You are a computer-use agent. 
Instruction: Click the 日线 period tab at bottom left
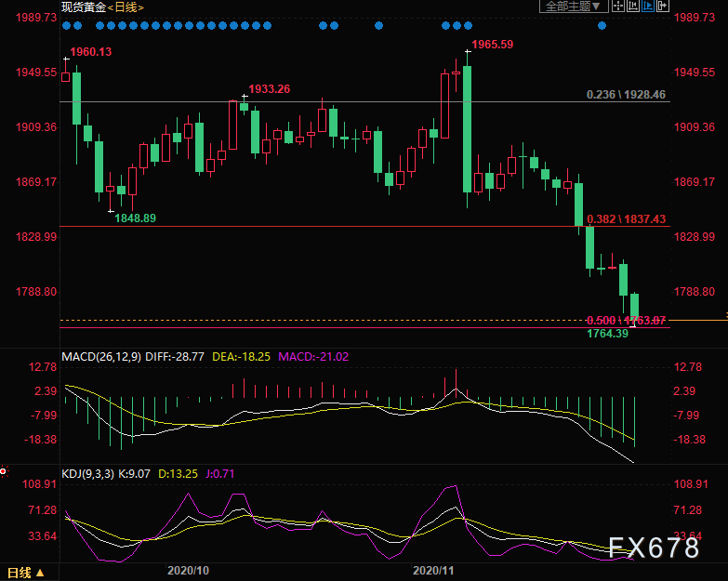click(20, 572)
